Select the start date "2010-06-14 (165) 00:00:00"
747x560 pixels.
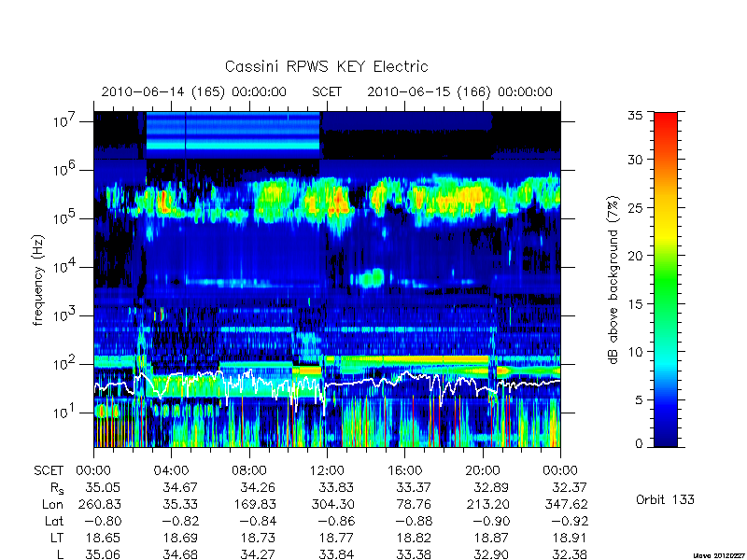point(194,91)
